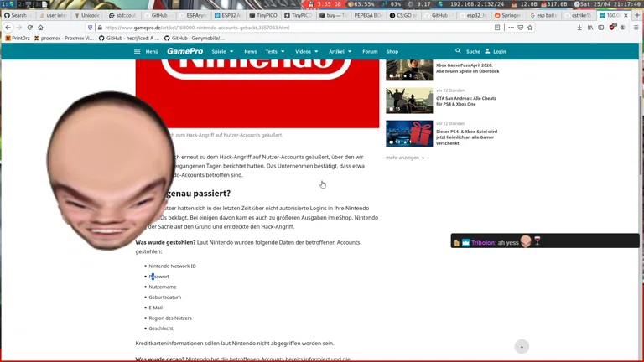Switch to the 'esp batte' Google tab
644x362 pixels.
543,15
